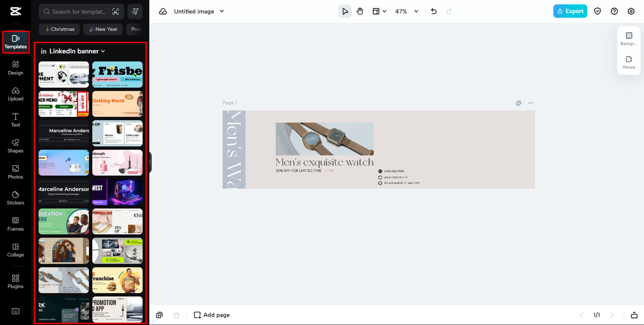
Task: Open the Background tool
Action: (x=628, y=39)
